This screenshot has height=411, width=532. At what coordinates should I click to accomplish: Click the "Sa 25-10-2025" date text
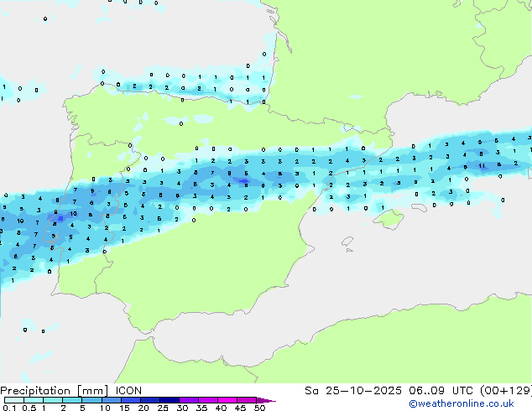click(x=353, y=391)
